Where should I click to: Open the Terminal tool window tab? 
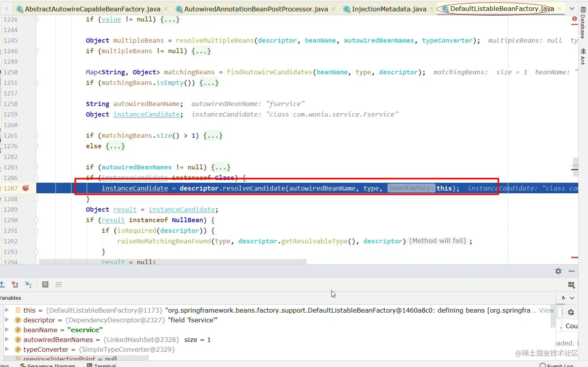pos(102,365)
